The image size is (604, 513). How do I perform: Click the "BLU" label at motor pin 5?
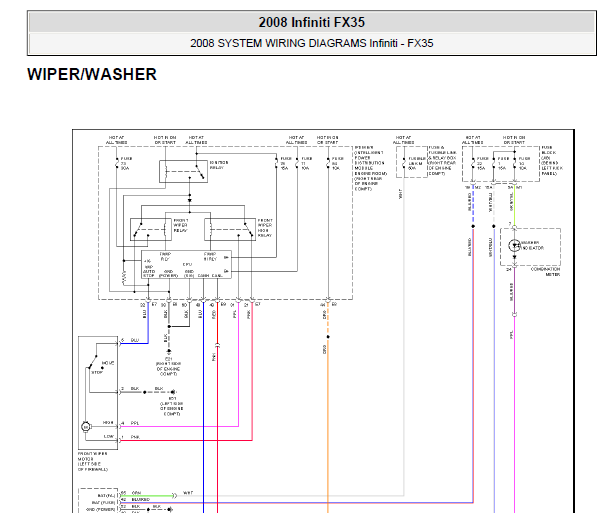pyautogui.click(x=135, y=340)
